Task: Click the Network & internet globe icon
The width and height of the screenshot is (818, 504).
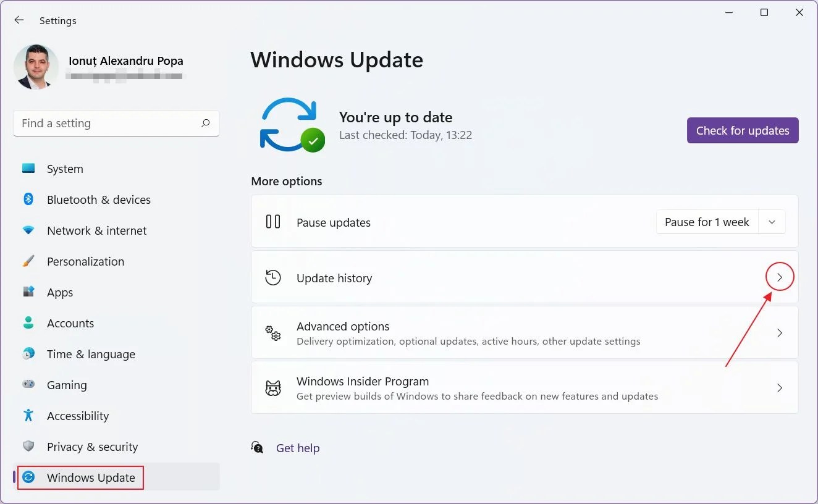Action: pos(28,230)
